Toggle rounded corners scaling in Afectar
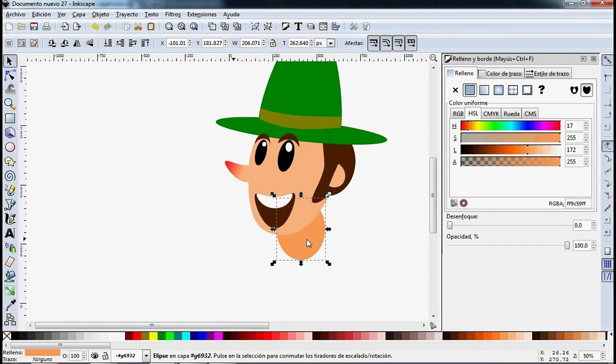 tap(386, 43)
